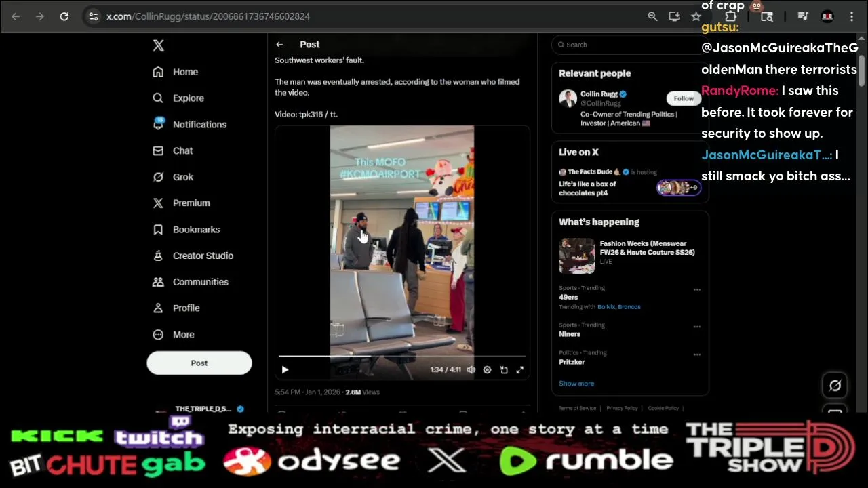Image resolution: width=868 pixels, height=488 pixels.
Task: Open the Bo Nix, Broncos related link
Action: [618, 307]
